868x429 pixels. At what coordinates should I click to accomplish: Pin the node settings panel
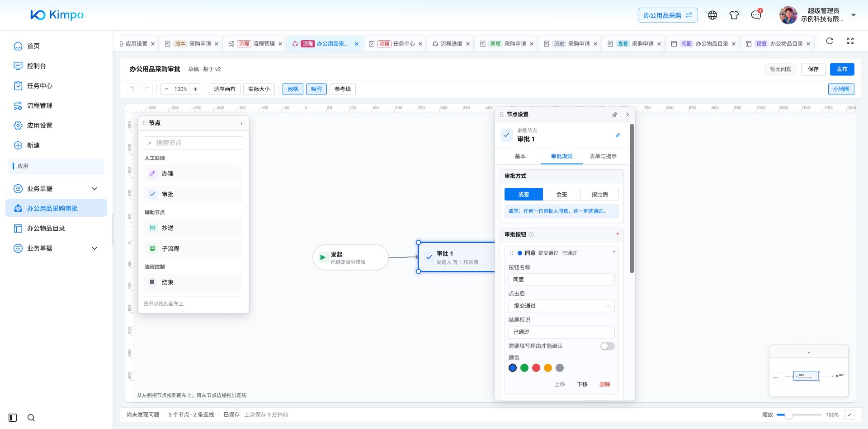tap(615, 115)
